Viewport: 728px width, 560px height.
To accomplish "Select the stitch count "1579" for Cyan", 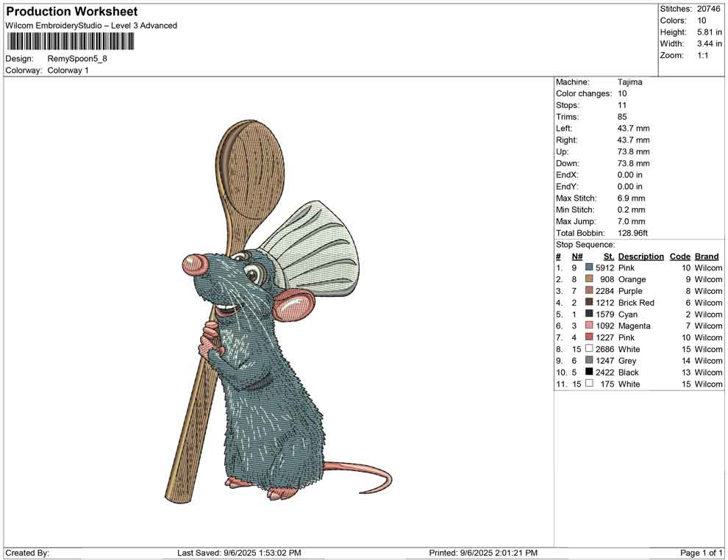I will [x=605, y=314].
